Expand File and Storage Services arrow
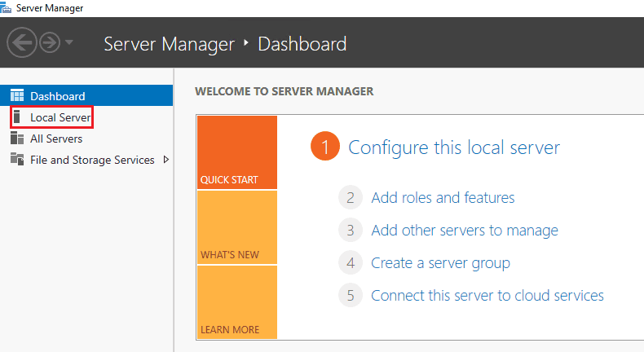The width and height of the screenshot is (644, 352). tap(166, 160)
